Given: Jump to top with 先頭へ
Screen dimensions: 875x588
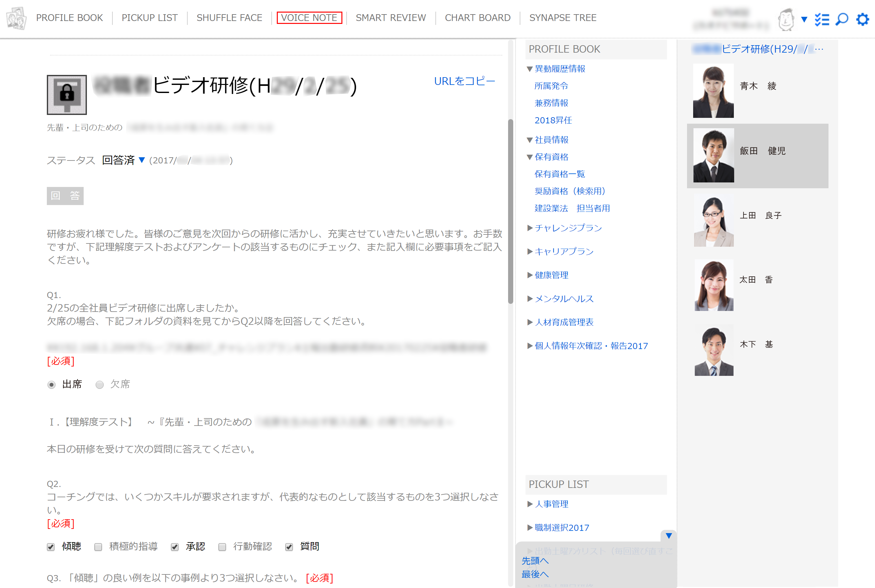Looking at the screenshot, I should 535,561.
